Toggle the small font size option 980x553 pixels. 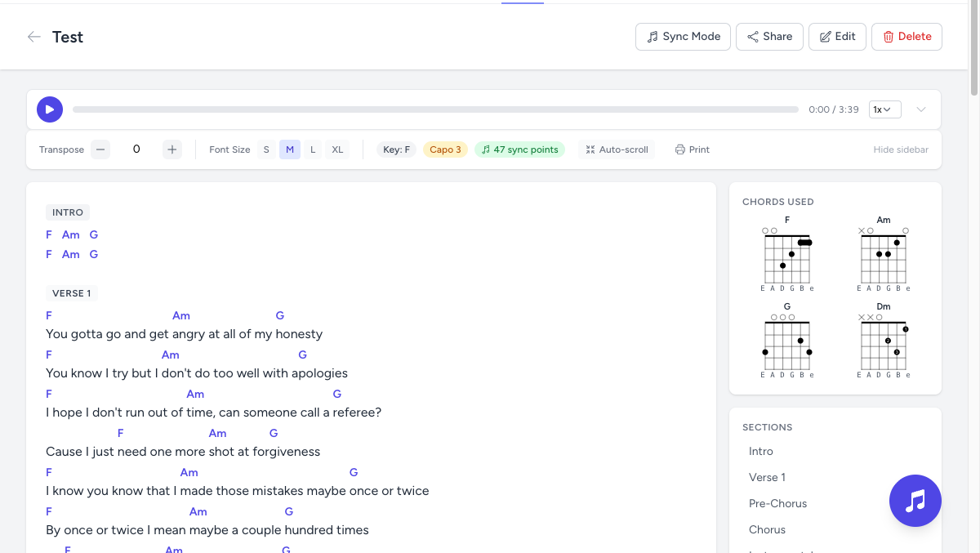tap(266, 149)
